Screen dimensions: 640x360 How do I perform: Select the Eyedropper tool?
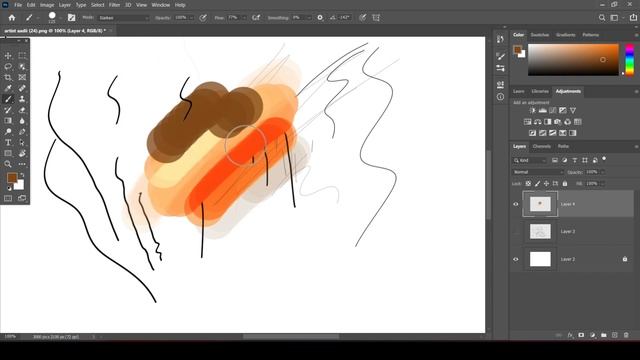(8, 88)
